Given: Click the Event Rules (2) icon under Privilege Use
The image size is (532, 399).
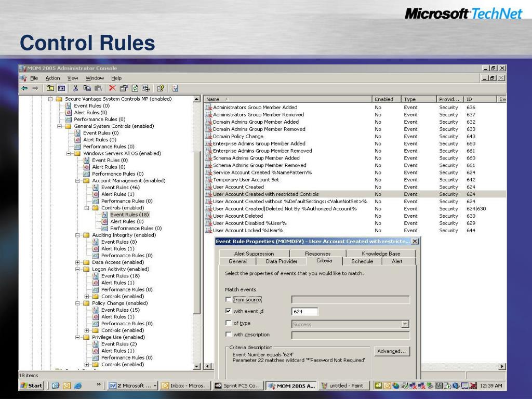Looking at the screenshot, I should click(x=96, y=344).
